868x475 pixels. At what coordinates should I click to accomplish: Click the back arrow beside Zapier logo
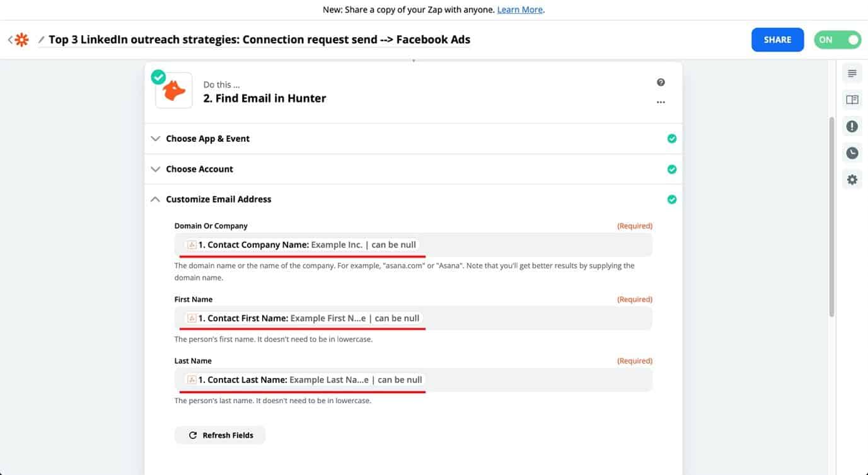pyautogui.click(x=10, y=40)
